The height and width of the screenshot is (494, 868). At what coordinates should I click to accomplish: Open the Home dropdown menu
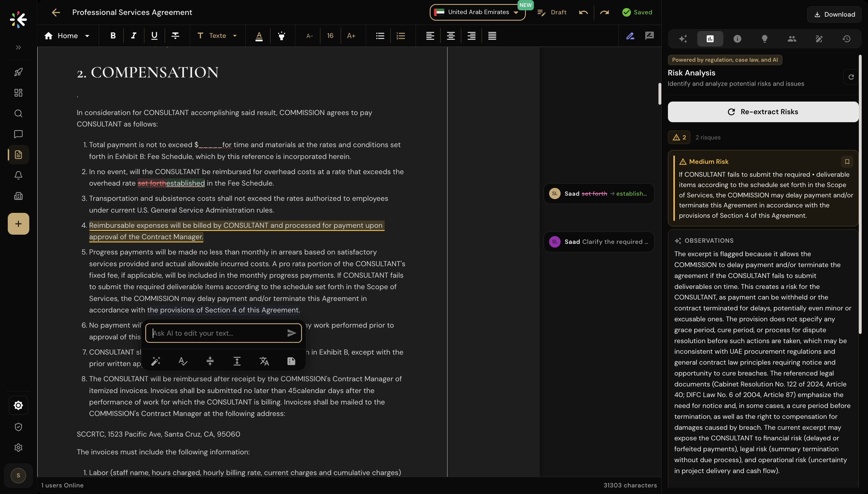point(67,36)
